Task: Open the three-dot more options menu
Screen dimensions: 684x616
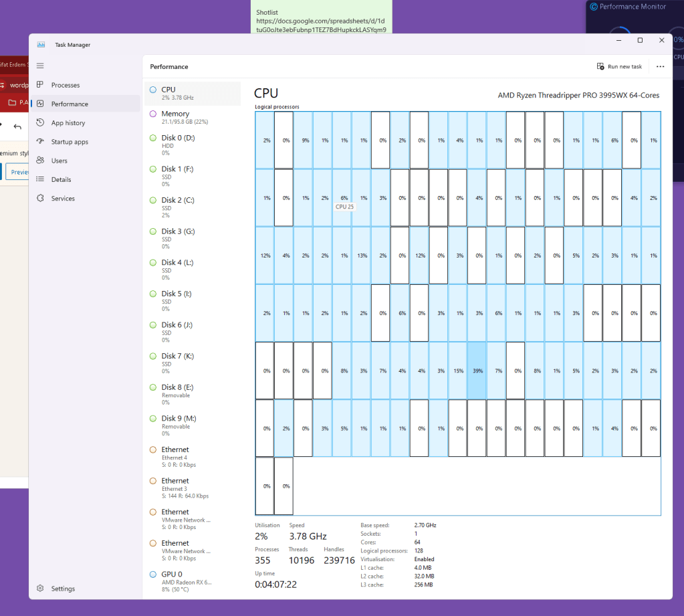Action: pos(660,66)
